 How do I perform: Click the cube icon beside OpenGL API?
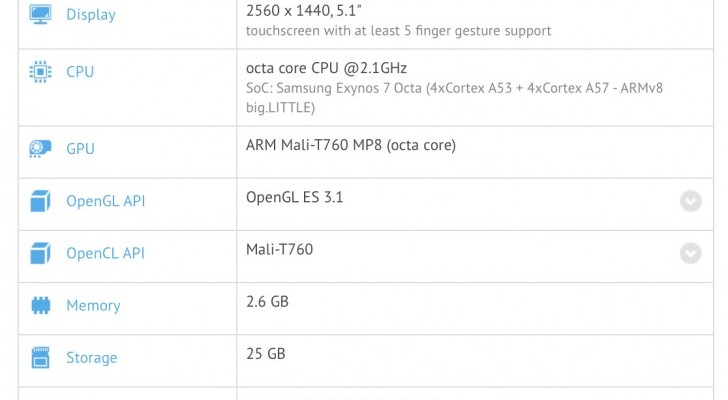pos(41,201)
